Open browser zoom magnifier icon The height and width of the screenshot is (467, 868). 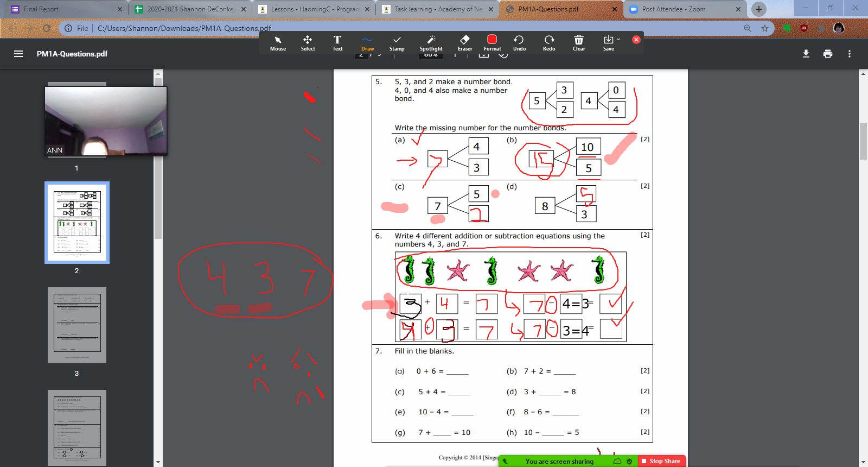coord(748,28)
